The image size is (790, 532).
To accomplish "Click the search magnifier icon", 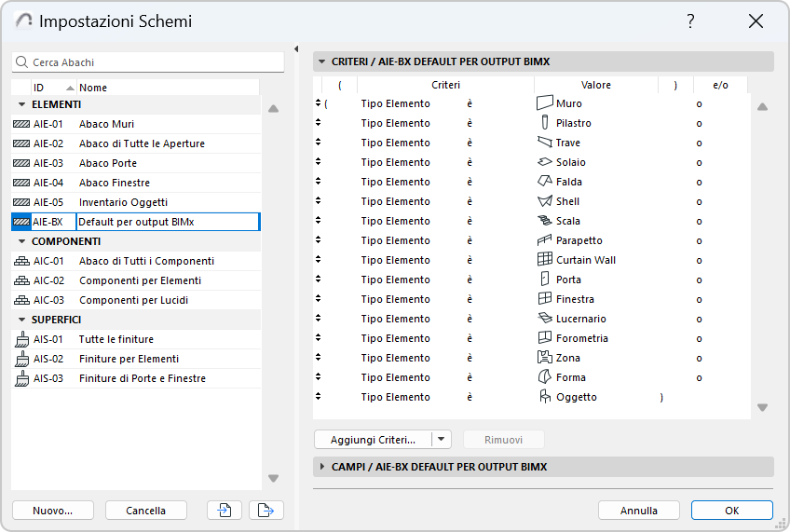I will pos(21,62).
